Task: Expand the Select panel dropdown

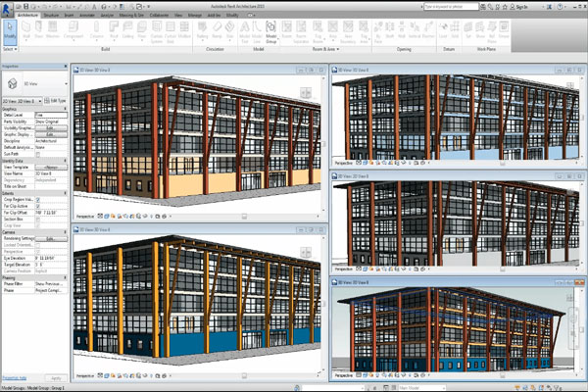Action: pos(10,49)
